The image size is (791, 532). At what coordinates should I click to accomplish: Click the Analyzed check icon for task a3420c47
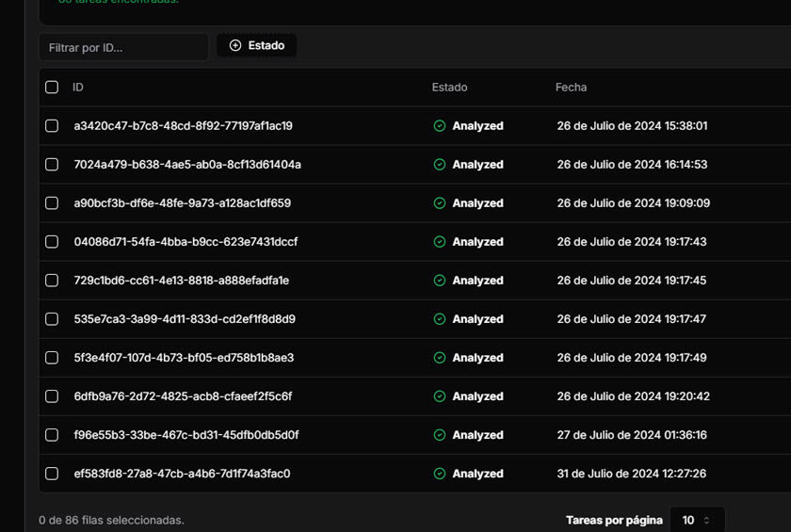click(x=439, y=126)
